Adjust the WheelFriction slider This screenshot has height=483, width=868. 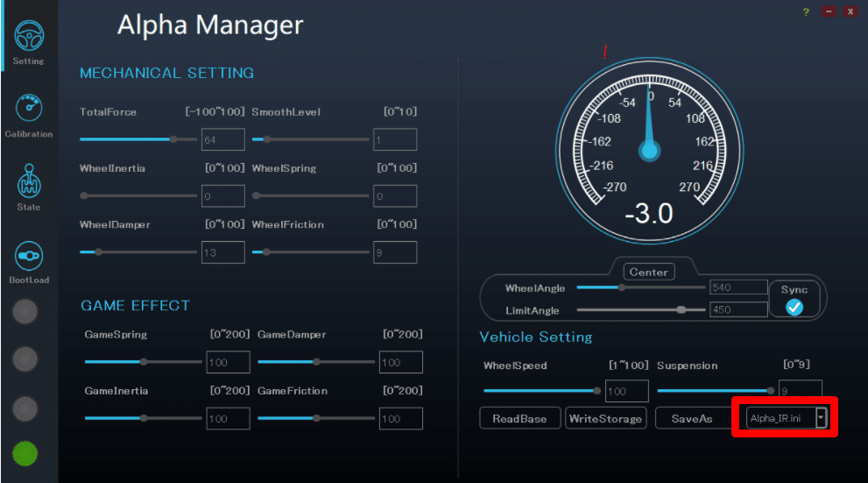coord(311,252)
